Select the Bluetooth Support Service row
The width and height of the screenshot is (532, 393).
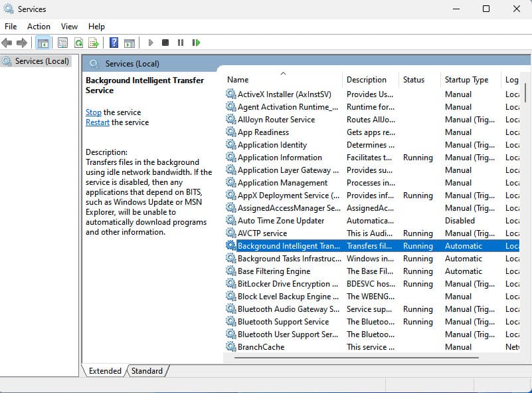[283, 322]
